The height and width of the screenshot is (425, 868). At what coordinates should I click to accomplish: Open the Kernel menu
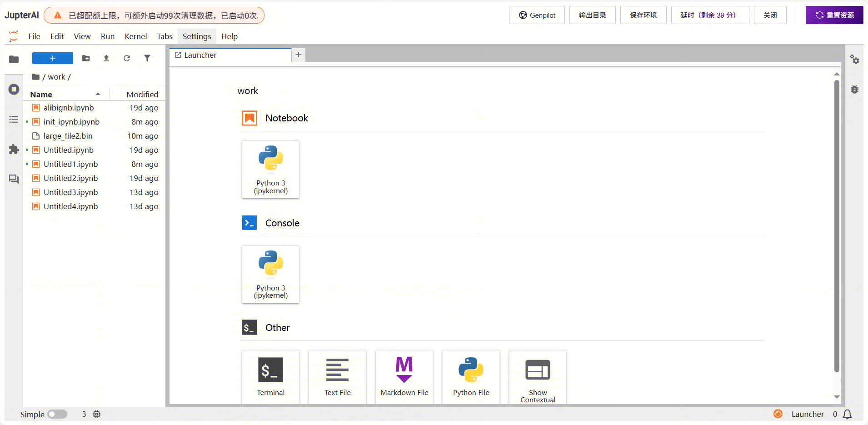[x=136, y=36]
